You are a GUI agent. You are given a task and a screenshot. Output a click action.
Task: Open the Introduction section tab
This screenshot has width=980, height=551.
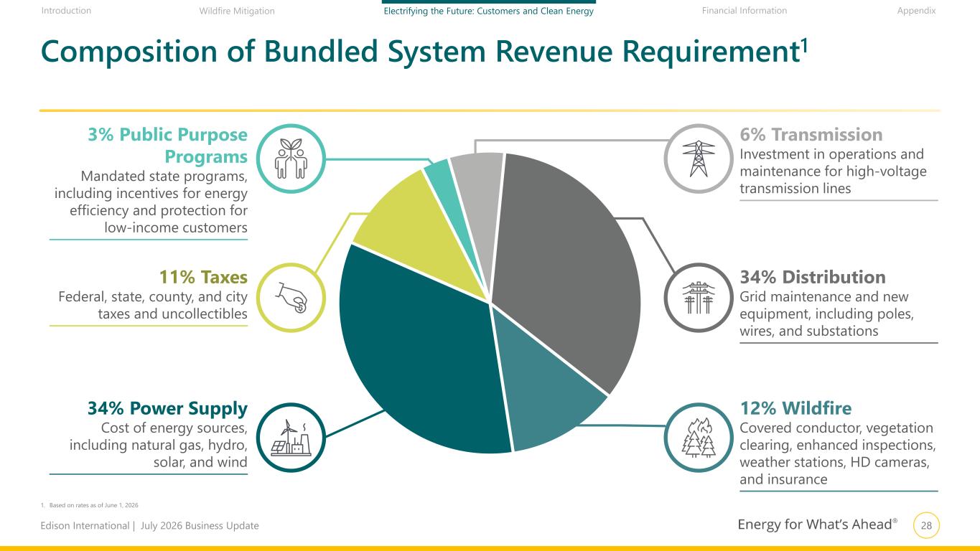pyautogui.click(x=67, y=11)
